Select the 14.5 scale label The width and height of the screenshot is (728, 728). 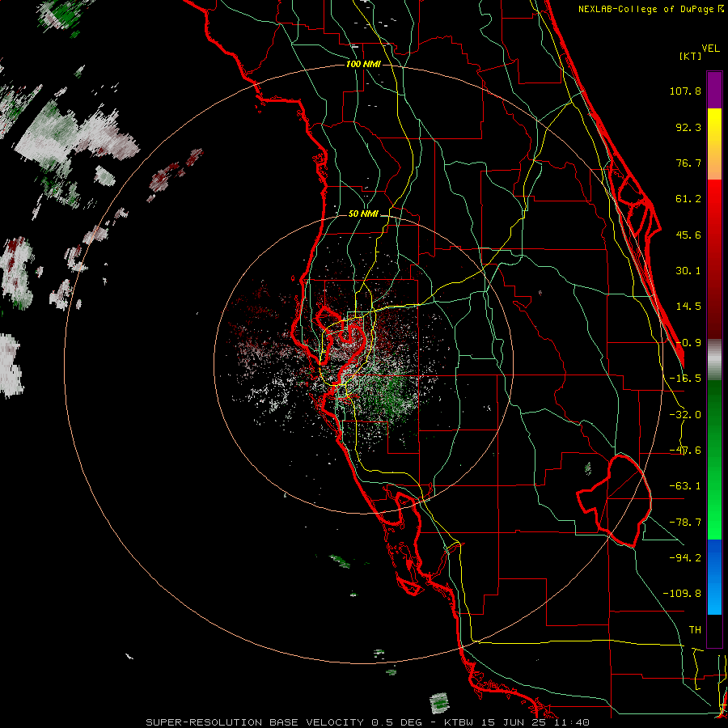pos(688,307)
